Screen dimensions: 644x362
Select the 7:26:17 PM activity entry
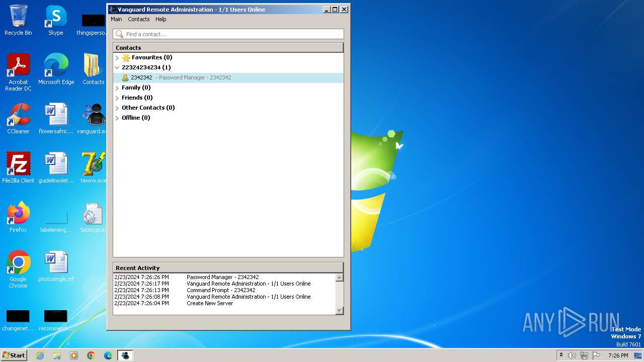pos(224,284)
